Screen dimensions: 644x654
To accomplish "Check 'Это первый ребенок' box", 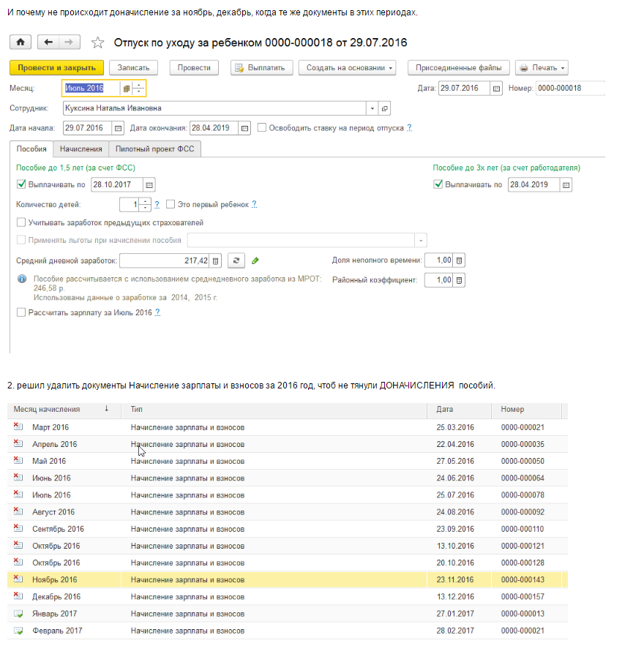I will [x=171, y=204].
